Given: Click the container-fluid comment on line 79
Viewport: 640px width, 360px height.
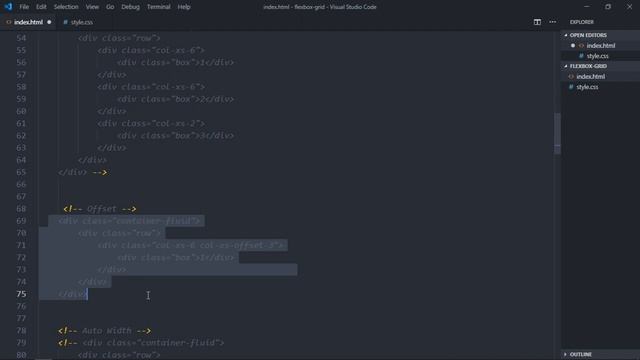Looking at the screenshot, I should tap(141, 343).
